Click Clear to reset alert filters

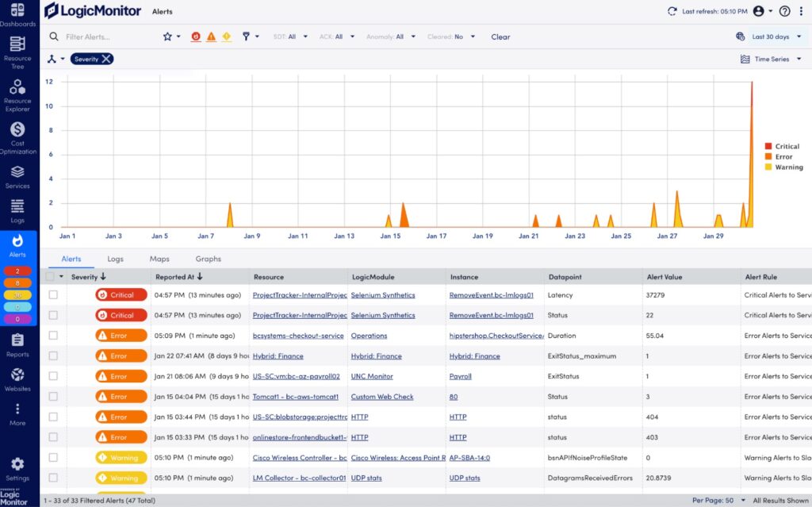(x=500, y=36)
